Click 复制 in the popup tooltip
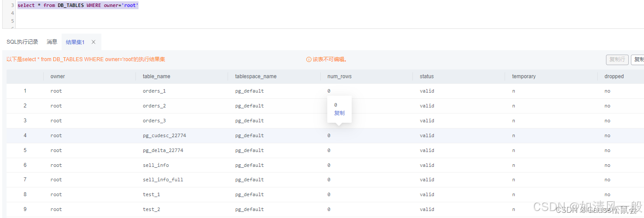 coord(339,113)
